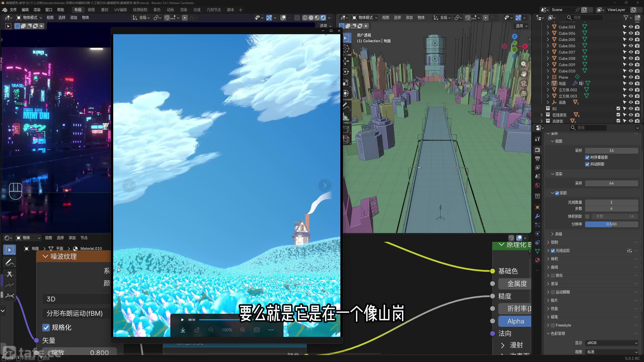Hide Cube.005 in viewport via eye icon

click(631, 39)
